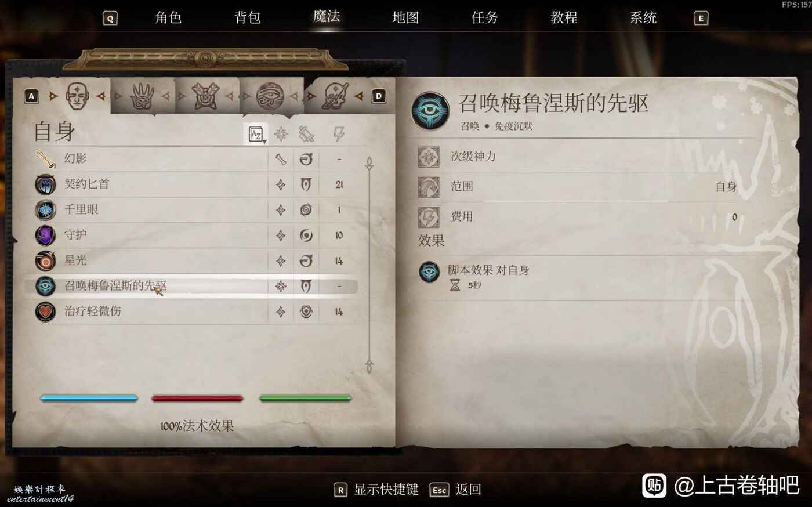Sort spells by the star-shaped type icon
Image resolution: width=812 pixels, height=507 pixels.
coord(281,135)
